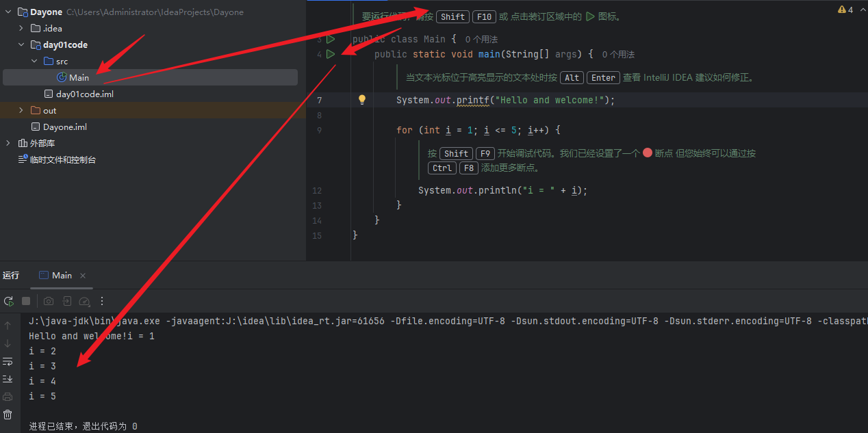Open the profiler gauge icon
This screenshot has width=868, height=433.
click(84, 301)
